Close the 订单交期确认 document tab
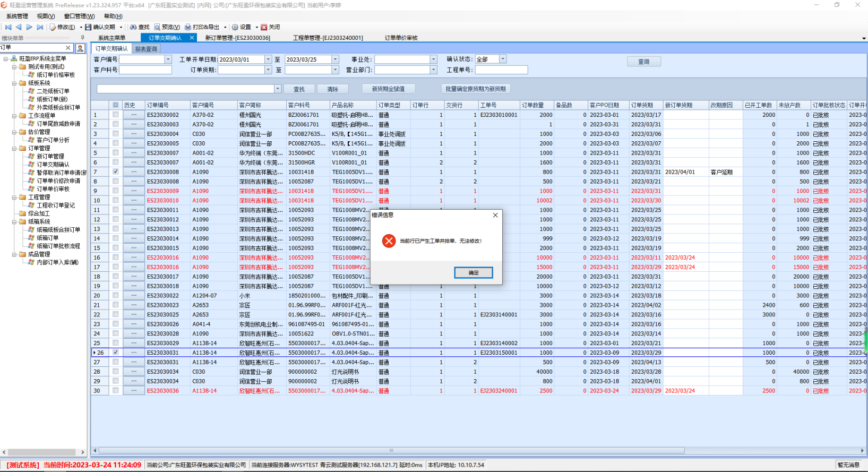The width and height of the screenshot is (868, 472). point(192,38)
